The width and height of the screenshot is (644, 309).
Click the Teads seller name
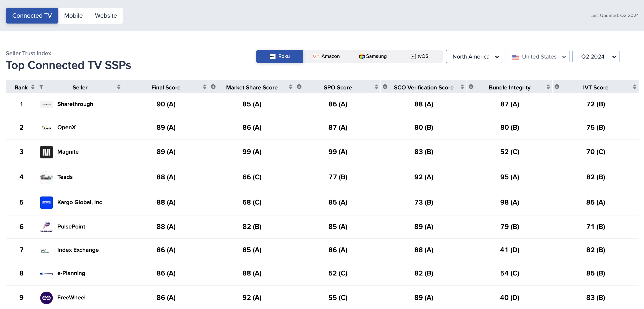coord(65,177)
